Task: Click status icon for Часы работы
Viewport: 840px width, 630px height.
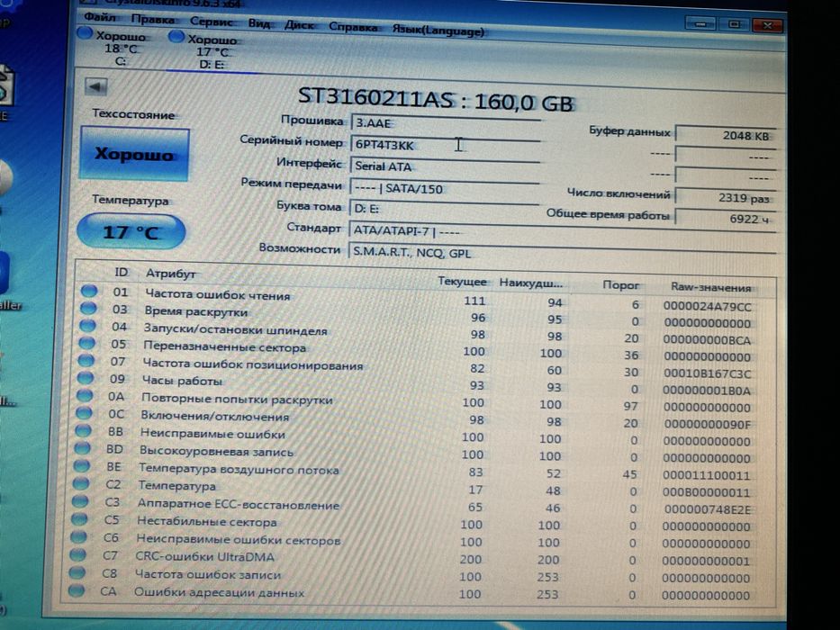Action: pyautogui.click(x=86, y=378)
